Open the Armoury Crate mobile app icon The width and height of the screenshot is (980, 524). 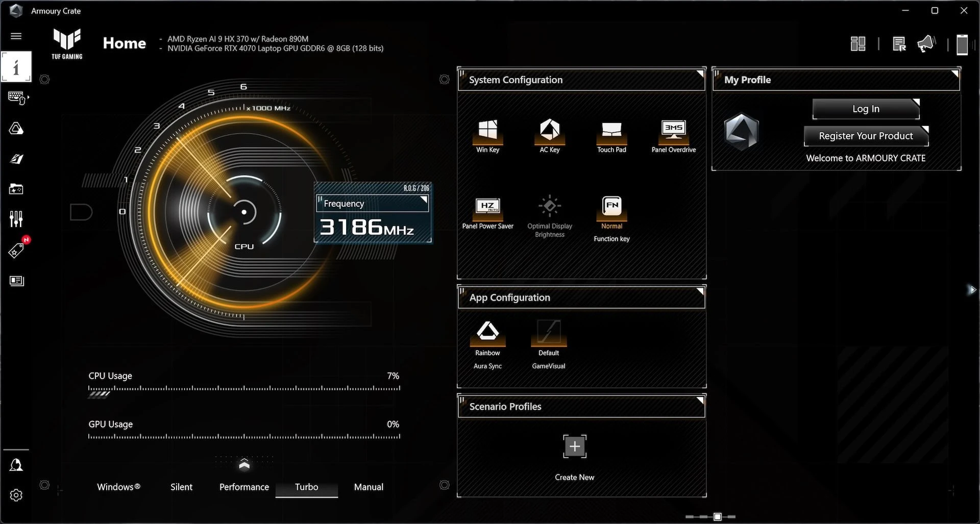point(962,44)
